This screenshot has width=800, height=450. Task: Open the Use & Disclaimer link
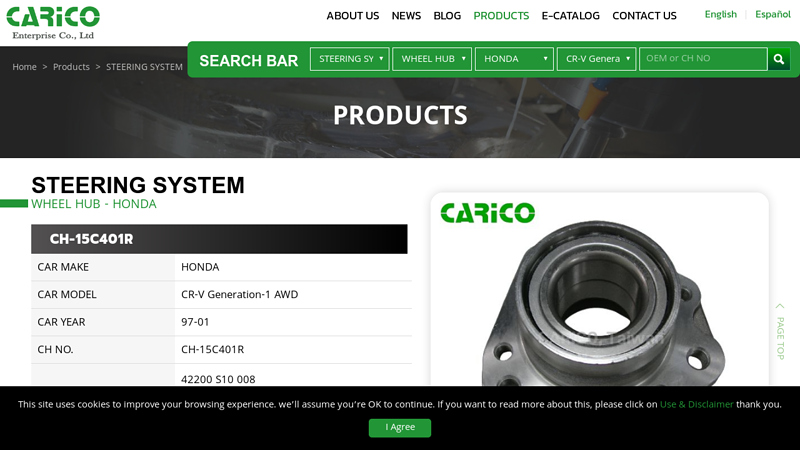(696, 405)
